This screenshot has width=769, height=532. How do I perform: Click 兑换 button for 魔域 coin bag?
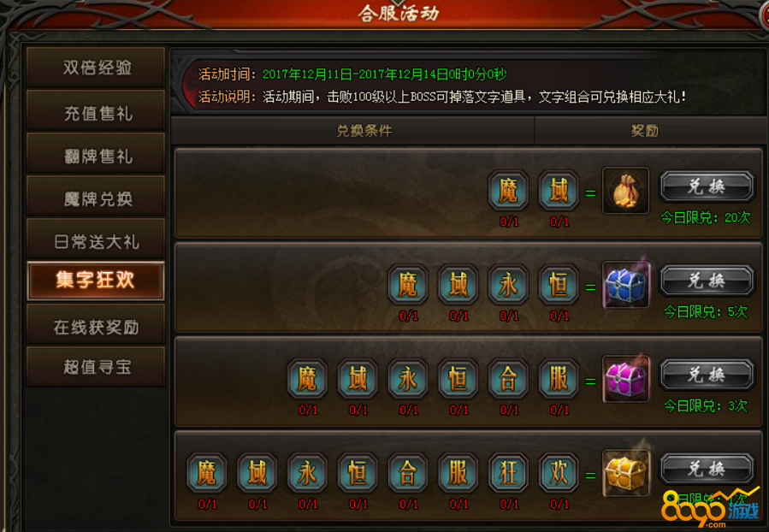[x=707, y=186]
